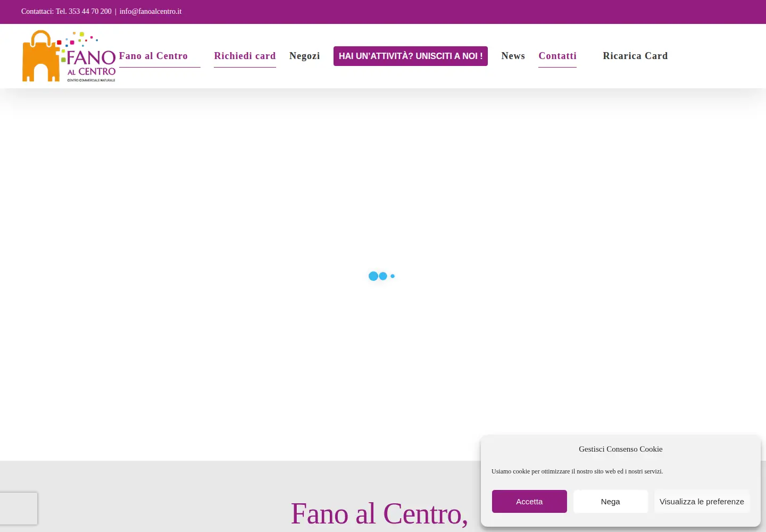Click the Fano al Centro logo
Image resolution: width=766 pixels, height=532 pixels.
coord(69,56)
